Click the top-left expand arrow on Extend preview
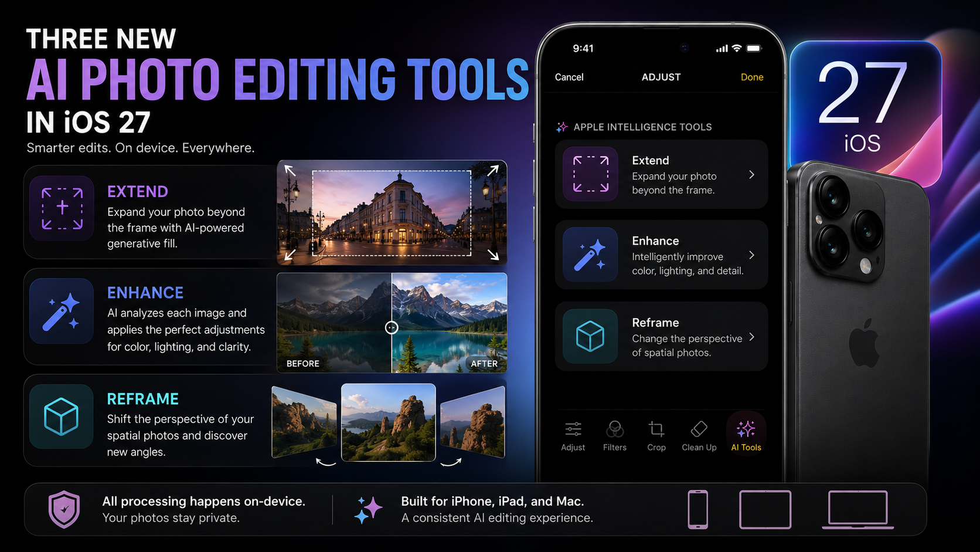980x552 pixels. pyautogui.click(x=290, y=171)
